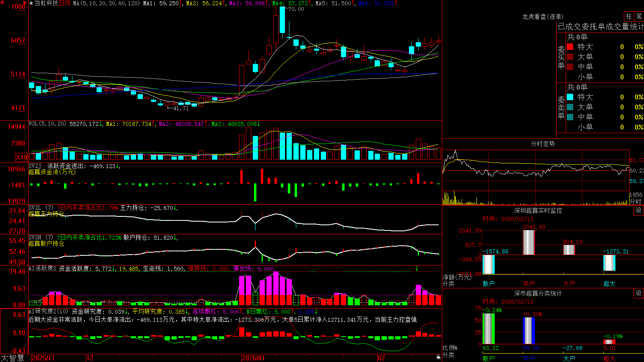Click the 委卖单 section label
The height and width of the screenshot is (362, 644).
point(561,108)
